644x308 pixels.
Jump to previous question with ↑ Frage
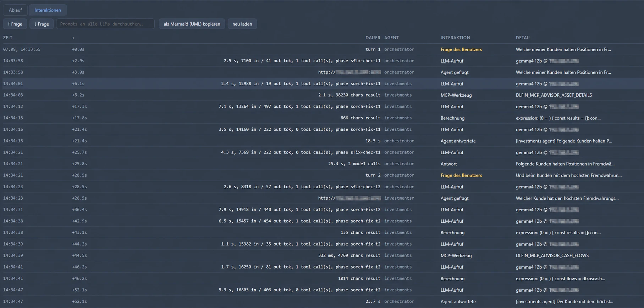15,24
